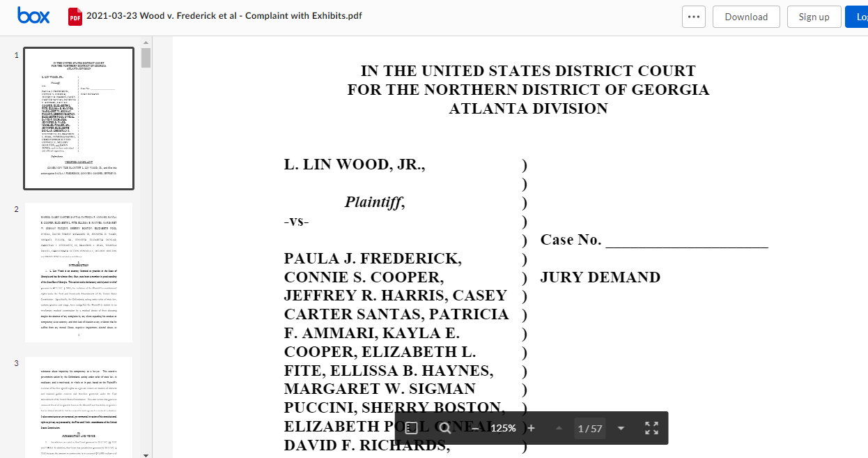Click "DAVID F. RICHARDS," line
The width and height of the screenshot is (868, 458).
point(367,445)
